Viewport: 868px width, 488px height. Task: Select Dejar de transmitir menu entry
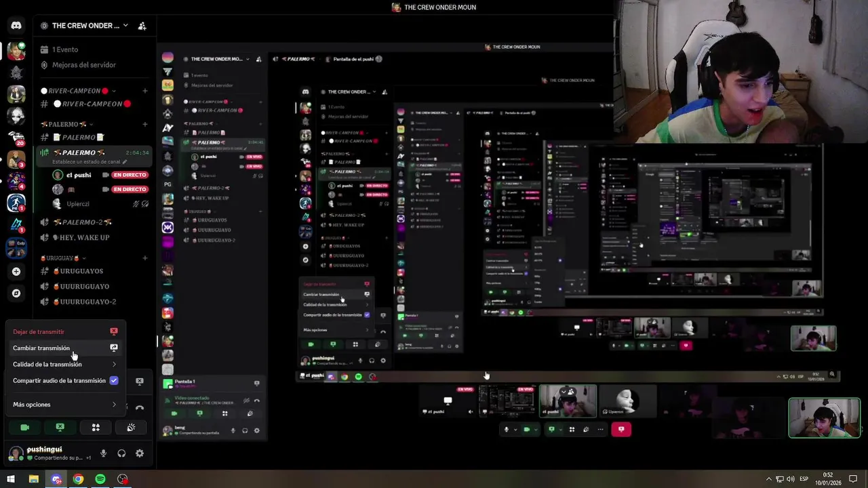(x=65, y=331)
